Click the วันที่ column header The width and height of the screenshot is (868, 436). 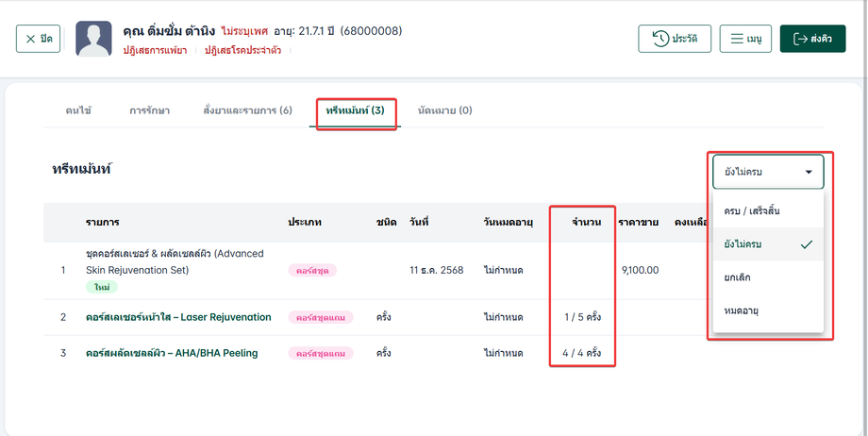click(419, 222)
